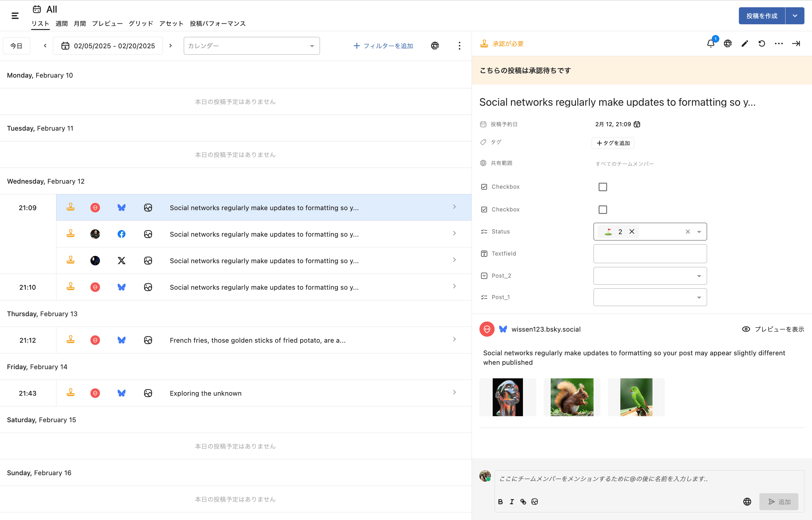
Task: Click the フィルターを追加 link
Action: (383, 45)
